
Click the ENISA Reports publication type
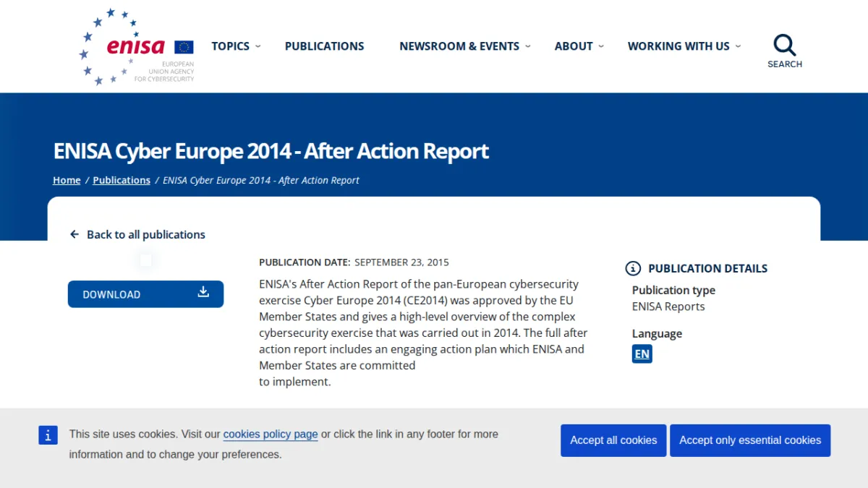tap(668, 307)
